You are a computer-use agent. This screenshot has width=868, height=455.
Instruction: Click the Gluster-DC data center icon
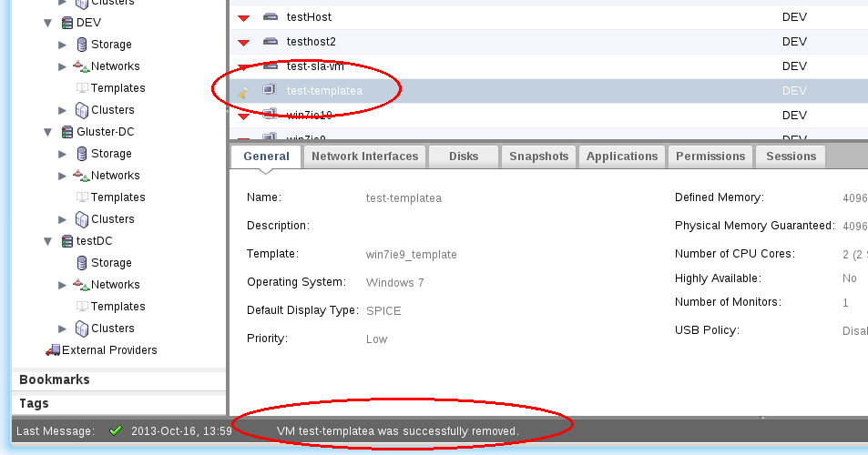[67, 132]
